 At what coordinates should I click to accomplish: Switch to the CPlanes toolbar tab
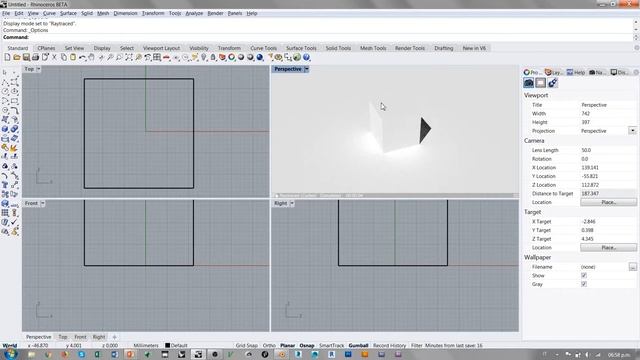pyautogui.click(x=46, y=48)
